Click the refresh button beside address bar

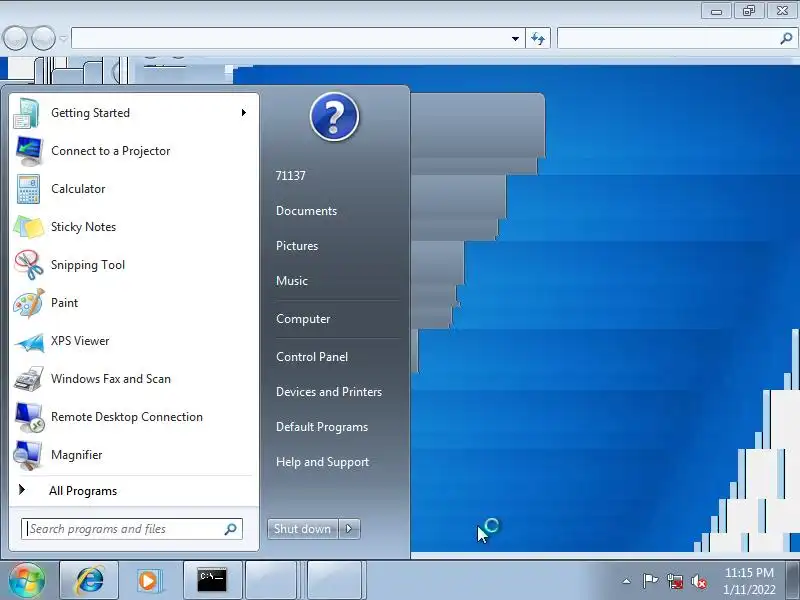coord(538,38)
